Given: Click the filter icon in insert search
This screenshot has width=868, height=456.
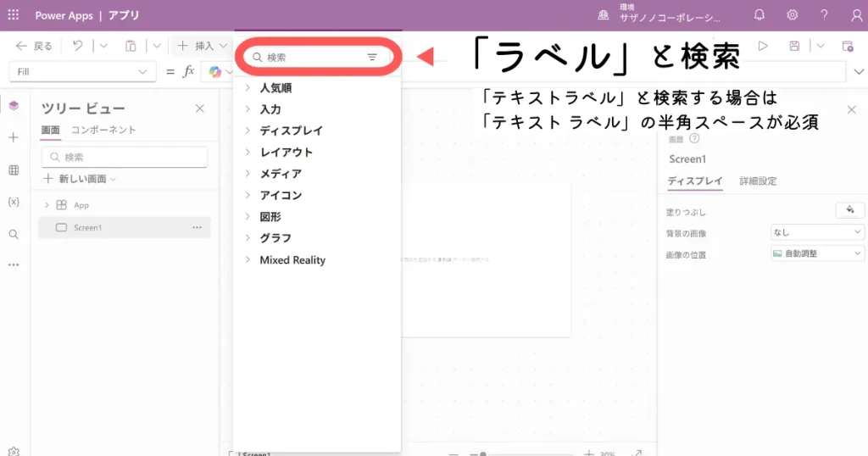Looking at the screenshot, I should point(372,58).
